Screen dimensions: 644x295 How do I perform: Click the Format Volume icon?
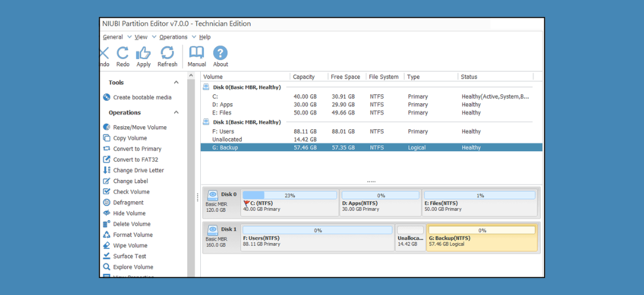click(x=107, y=235)
